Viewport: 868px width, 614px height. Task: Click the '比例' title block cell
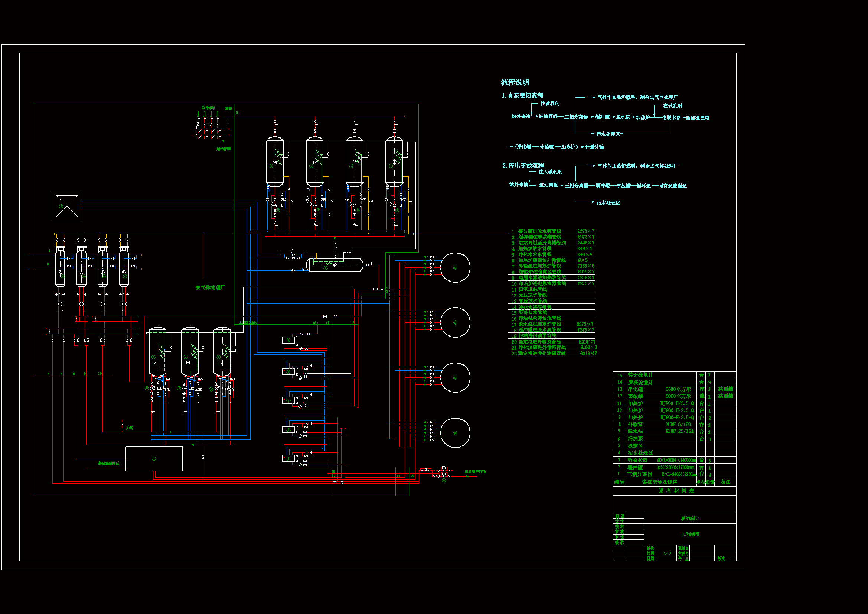[650, 553]
